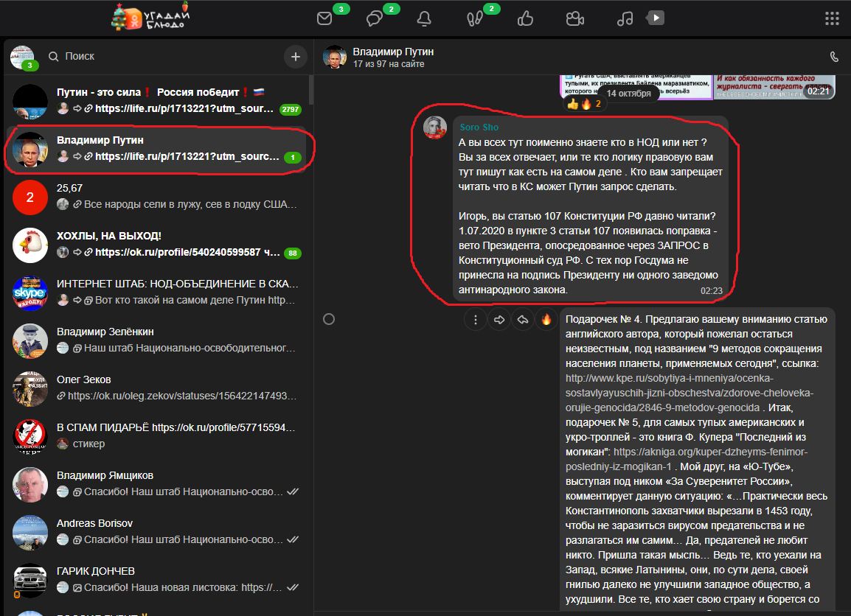Click the unread badge 2797
Image resolution: width=851 pixels, height=616 pixels.
coord(291,110)
